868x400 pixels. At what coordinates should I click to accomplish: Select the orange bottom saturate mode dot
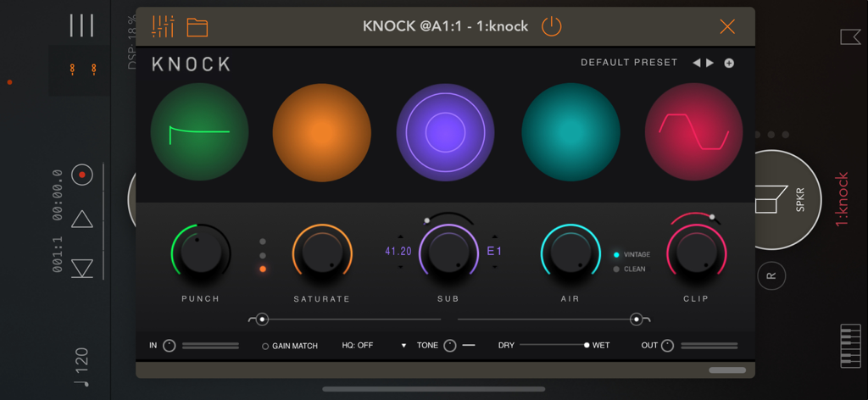[x=263, y=269]
